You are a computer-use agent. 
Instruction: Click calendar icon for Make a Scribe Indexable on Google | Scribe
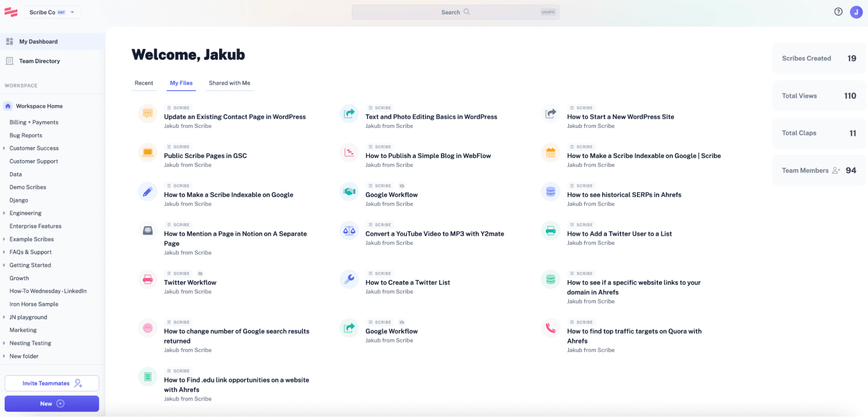pos(551,153)
